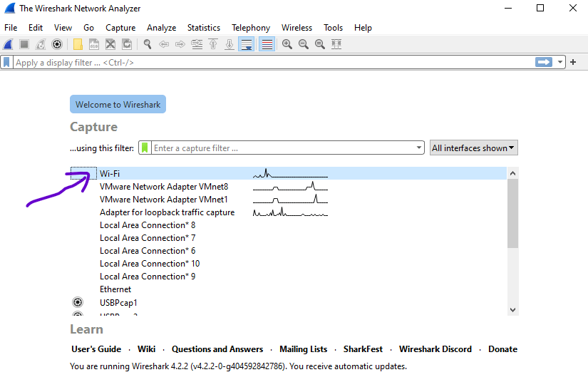The height and width of the screenshot is (392, 588).
Task: Click interface list scroll up arrow
Action: click(512, 173)
